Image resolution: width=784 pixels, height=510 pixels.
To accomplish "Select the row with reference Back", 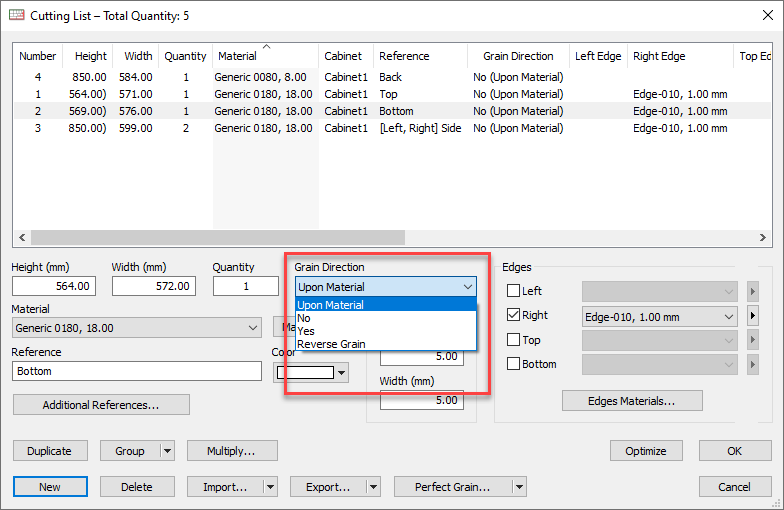I will pyautogui.click(x=392, y=77).
